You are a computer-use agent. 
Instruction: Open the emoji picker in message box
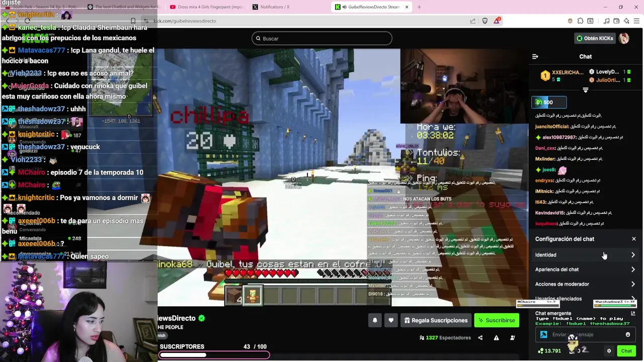(627, 334)
